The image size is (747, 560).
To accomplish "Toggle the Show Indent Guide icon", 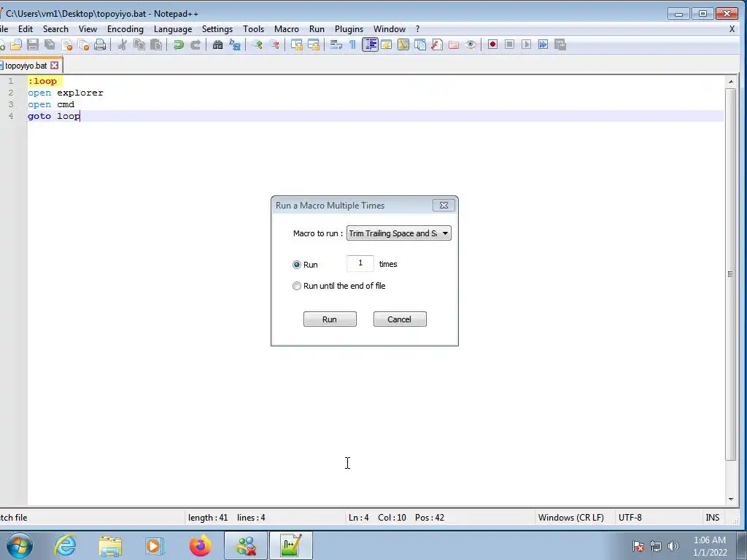I will [x=370, y=44].
